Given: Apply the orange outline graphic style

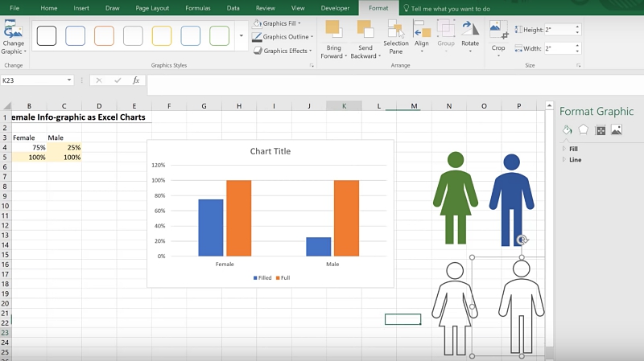Looking at the screenshot, I should click(104, 35).
